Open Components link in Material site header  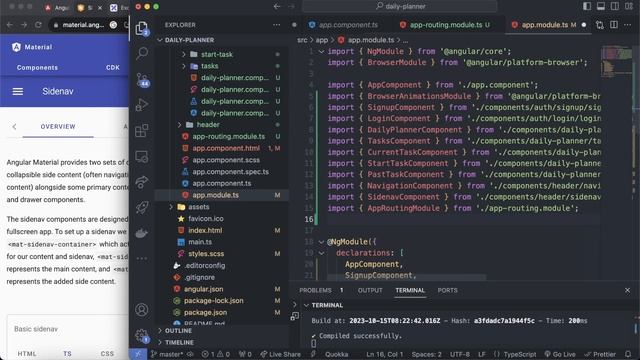[37, 67]
